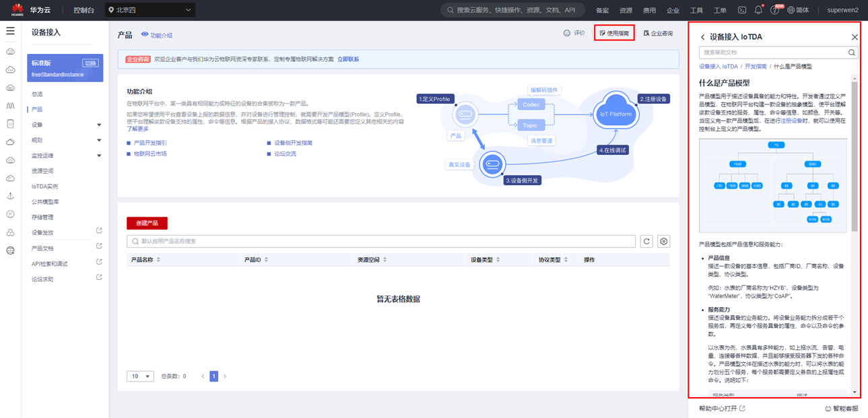Image resolution: width=868 pixels, height=418 pixels.
Task: Open the help icon with NEW badge
Action: (x=776, y=10)
